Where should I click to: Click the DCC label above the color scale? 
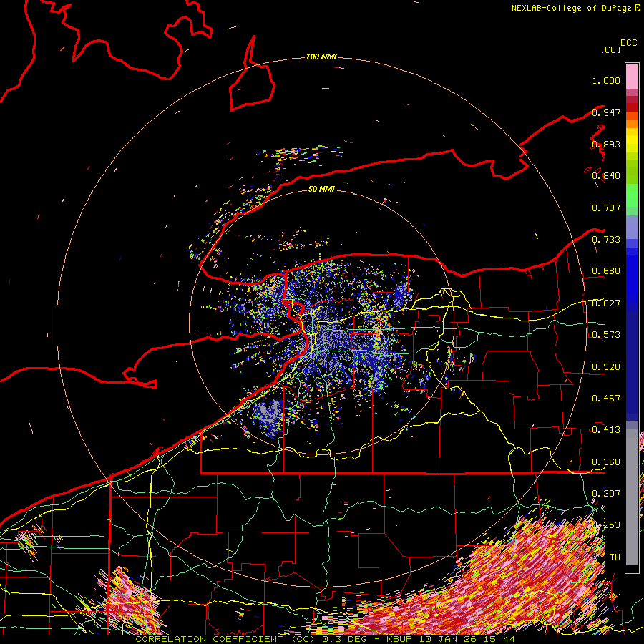(x=629, y=43)
